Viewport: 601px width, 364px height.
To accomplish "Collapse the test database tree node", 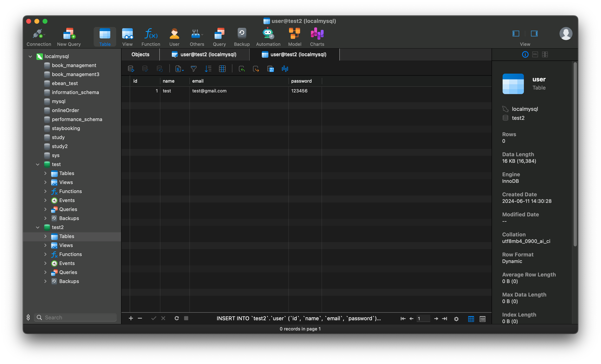I will (38, 164).
